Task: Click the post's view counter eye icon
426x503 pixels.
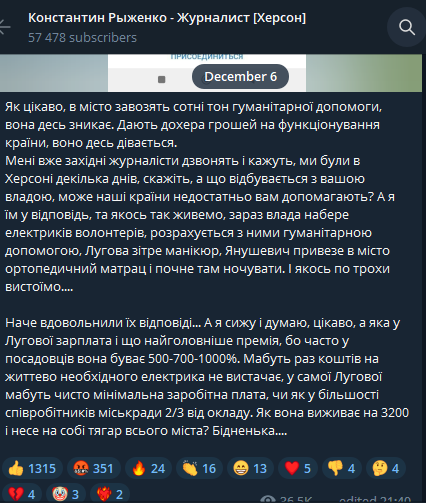Action: pyautogui.click(x=267, y=499)
